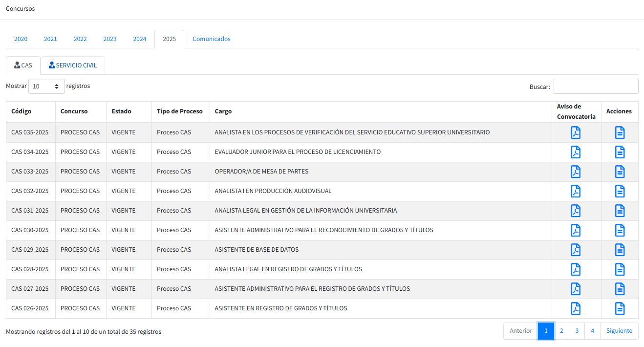Go to page 2 of results

pyautogui.click(x=561, y=331)
